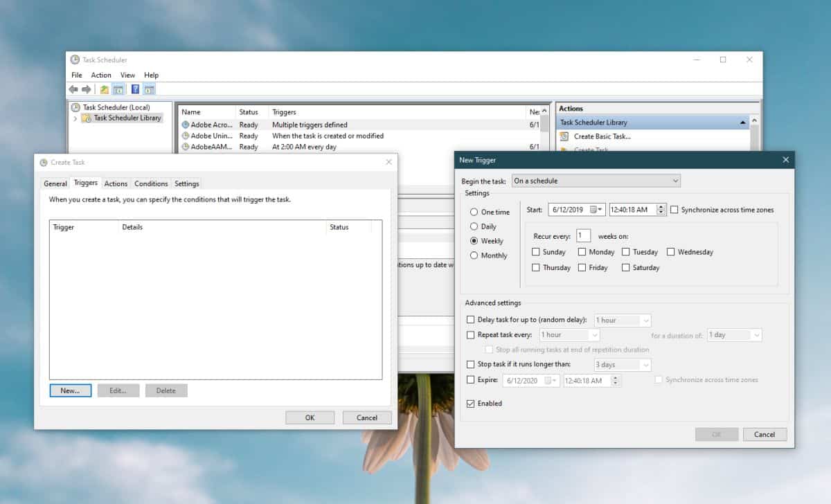Check the Monday checkbox
Image resolution: width=831 pixels, height=504 pixels.
(x=582, y=252)
